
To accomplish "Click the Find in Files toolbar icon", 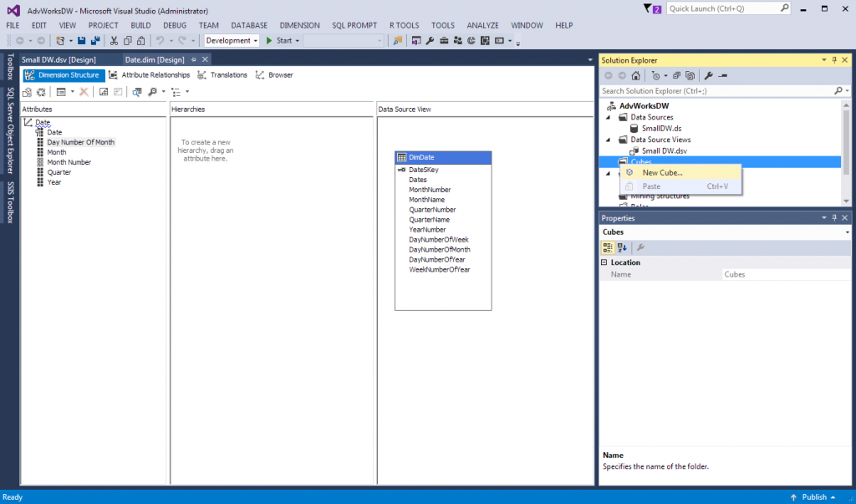I will pos(397,40).
